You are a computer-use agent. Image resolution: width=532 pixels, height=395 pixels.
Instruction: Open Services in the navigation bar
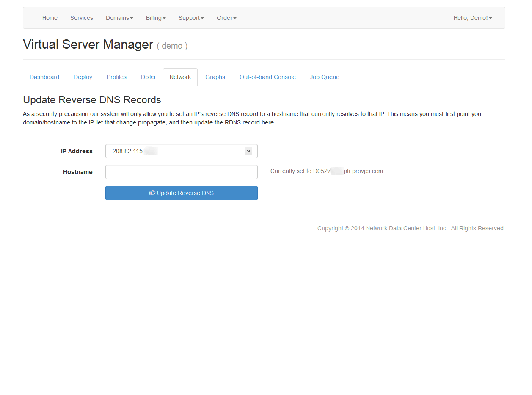(82, 18)
